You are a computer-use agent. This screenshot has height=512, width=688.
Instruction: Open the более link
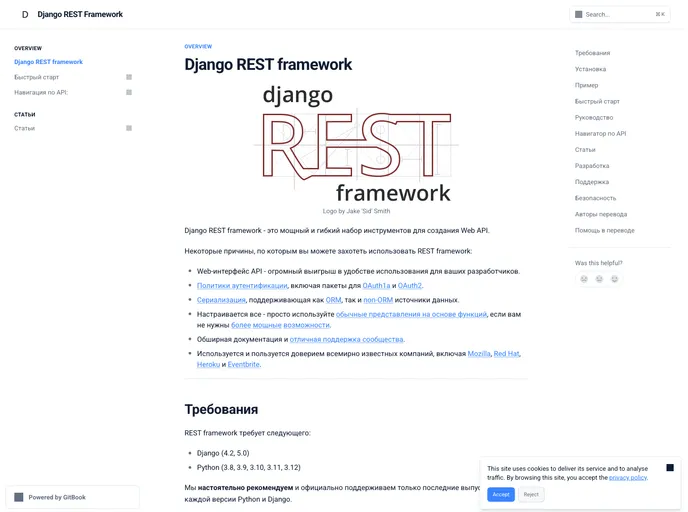[241, 325]
